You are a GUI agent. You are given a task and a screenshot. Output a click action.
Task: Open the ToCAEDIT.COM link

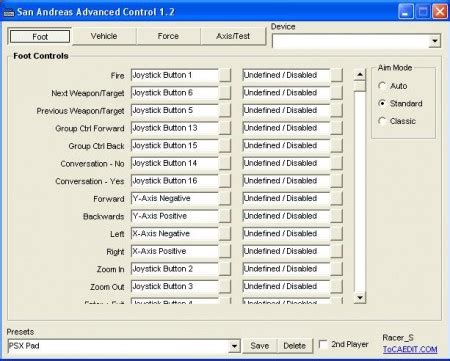[x=410, y=349]
